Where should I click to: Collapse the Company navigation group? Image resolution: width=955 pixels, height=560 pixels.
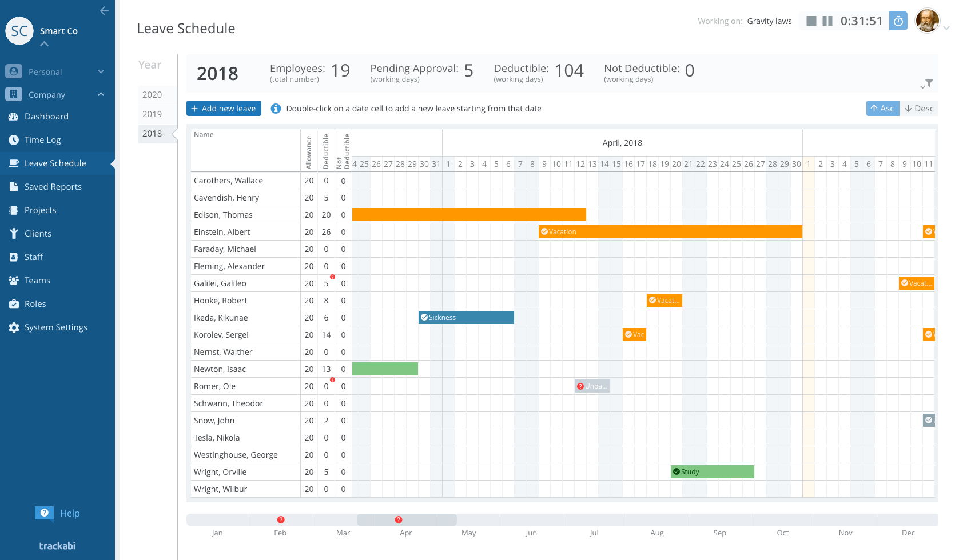pyautogui.click(x=101, y=94)
